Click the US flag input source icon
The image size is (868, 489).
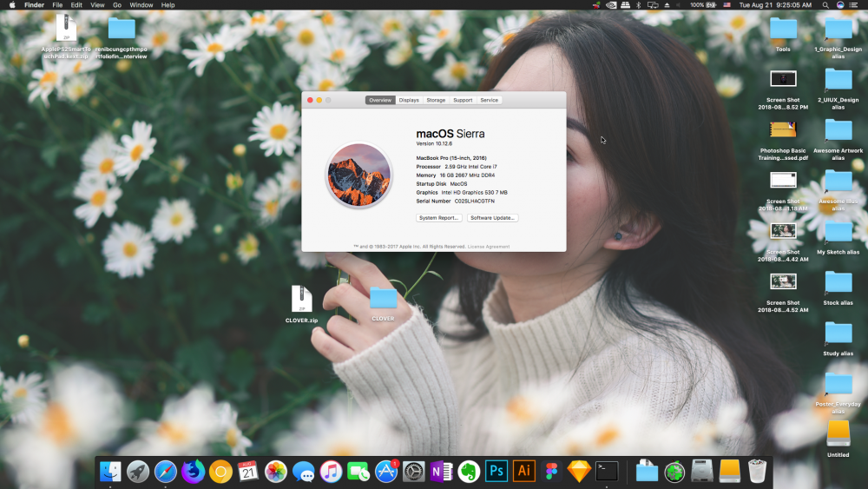727,5
